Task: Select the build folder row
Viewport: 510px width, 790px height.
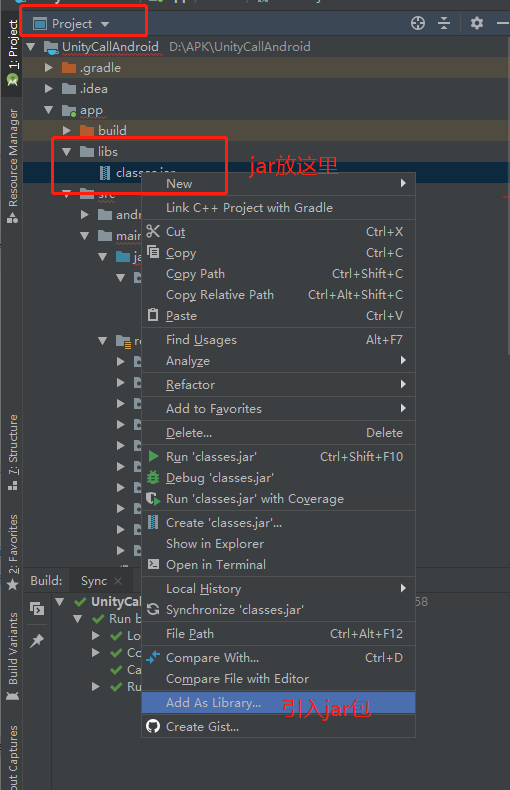Action: tap(266, 130)
